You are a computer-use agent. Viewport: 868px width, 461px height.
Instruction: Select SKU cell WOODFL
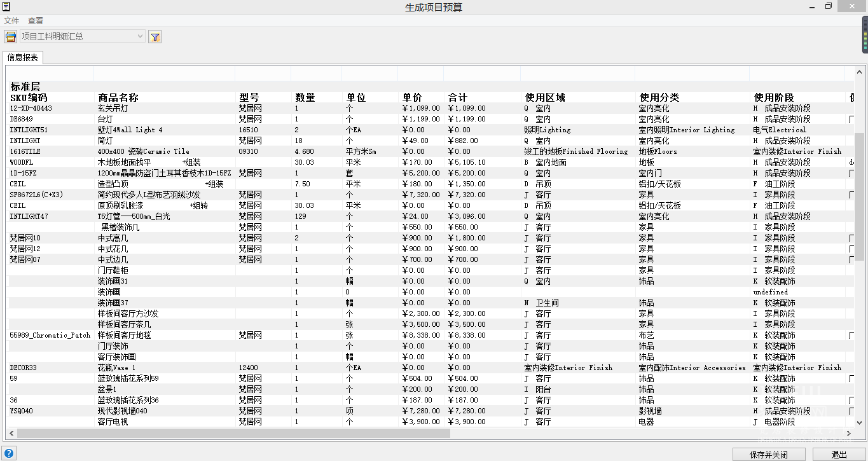point(21,162)
